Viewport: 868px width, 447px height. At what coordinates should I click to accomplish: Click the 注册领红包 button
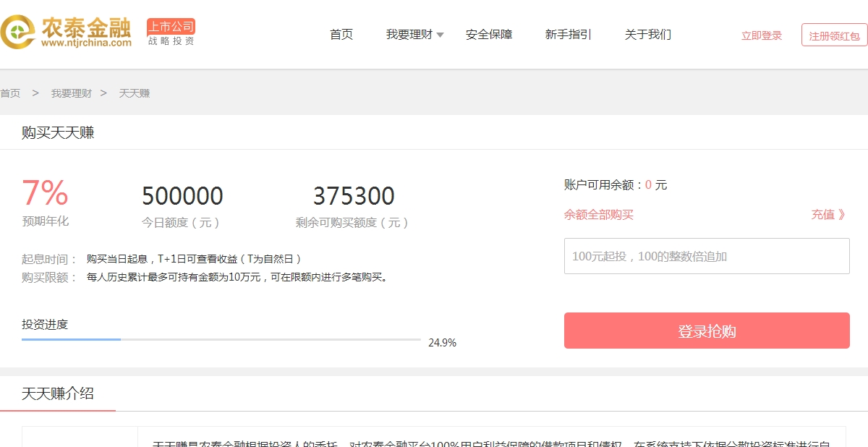(835, 35)
